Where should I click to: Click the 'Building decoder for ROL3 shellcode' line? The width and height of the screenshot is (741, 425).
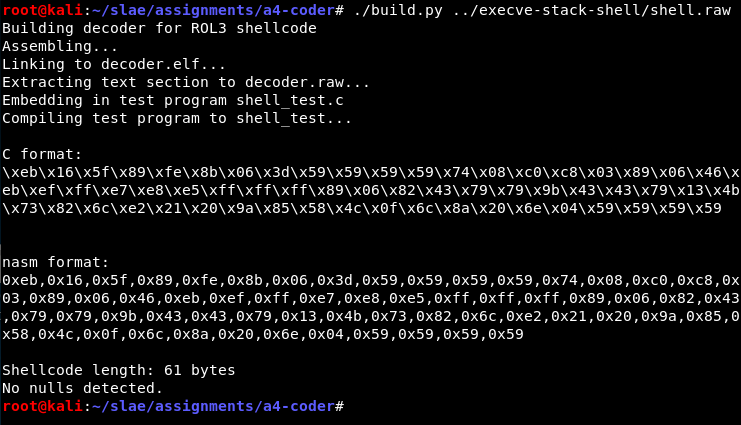click(159, 28)
